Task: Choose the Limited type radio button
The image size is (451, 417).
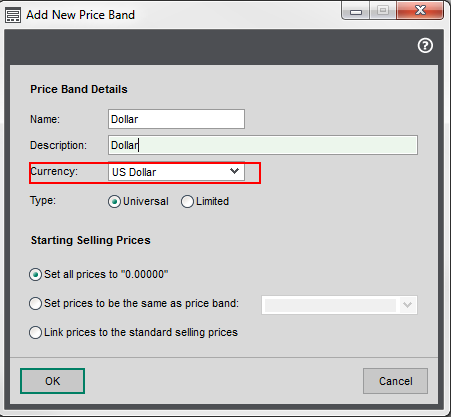Action: [187, 202]
